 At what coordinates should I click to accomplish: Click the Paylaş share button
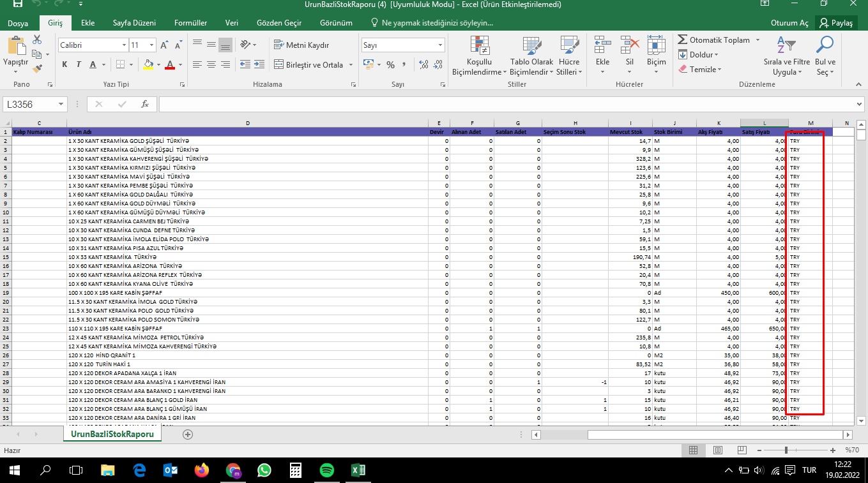(x=836, y=23)
